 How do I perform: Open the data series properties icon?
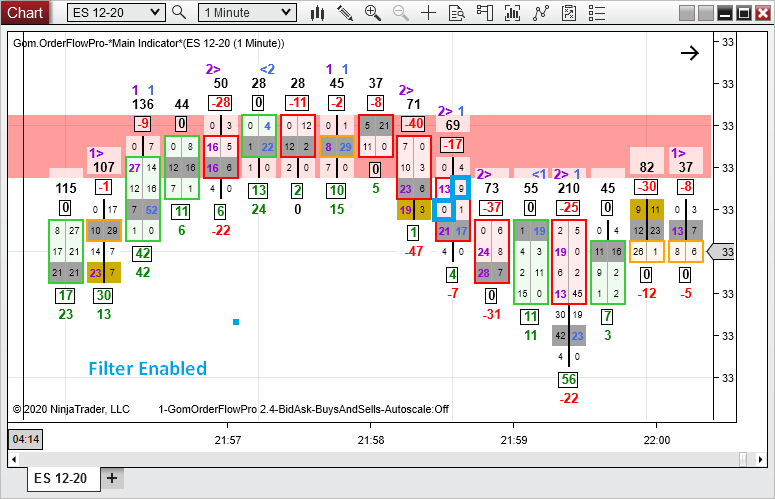point(569,13)
